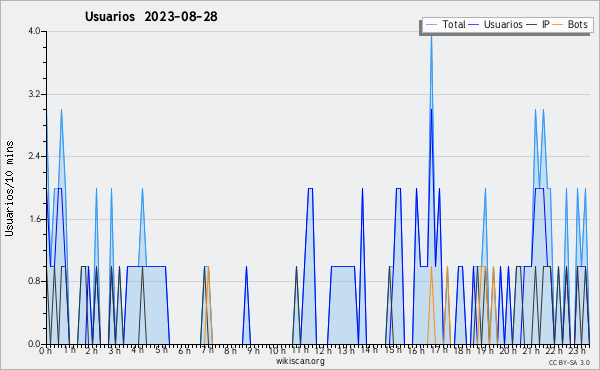The width and height of the screenshot is (600, 370).
Task: Click the y-axis value "4.0"
Action: click(x=34, y=31)
